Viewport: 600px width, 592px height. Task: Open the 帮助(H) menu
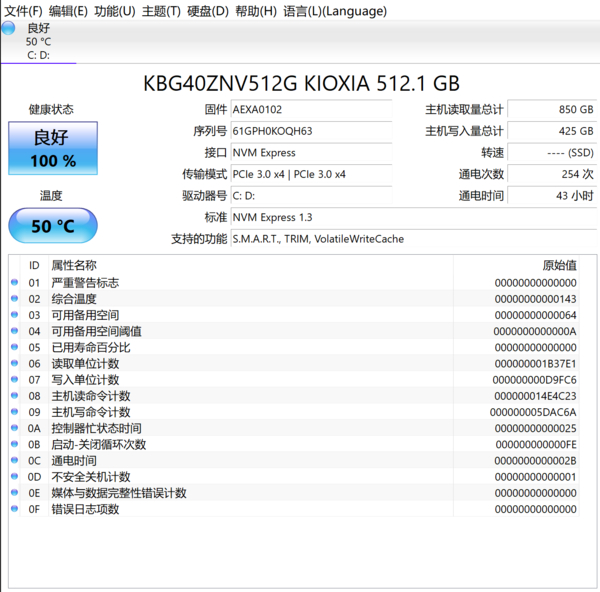(x=256, y=11)
